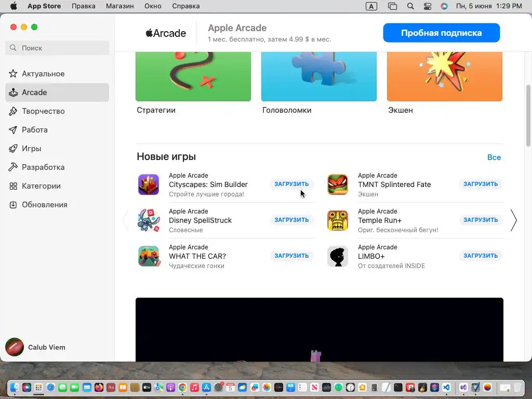
Task: Click the Поиск search field
Action: coord(57,48)
